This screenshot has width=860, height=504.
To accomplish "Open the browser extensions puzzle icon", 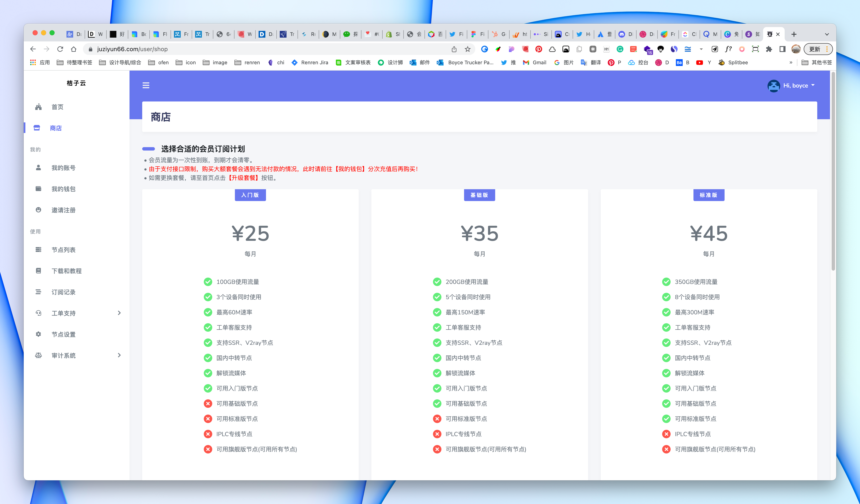I will pyautogui.click(x=769, y=49).
